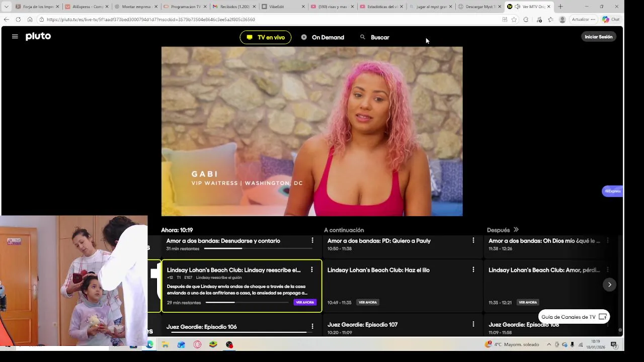Click Ver Ahora for 11:35 - 12:21 episode
Image resolution: width=644 pixels, height=362 pixels.
pyautogui.click(x=528, y=303)
